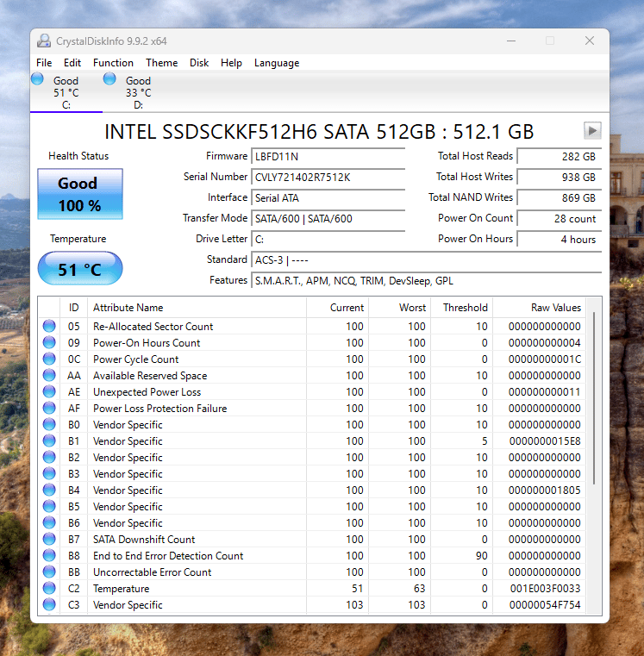Click the Good 100 % health status button
The height and width of the screenshot is (656, 644).
[x=80, y=194]
